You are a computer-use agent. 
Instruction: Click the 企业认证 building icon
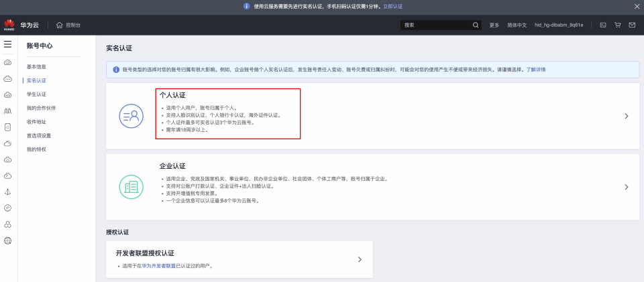[x=131, y=187]
